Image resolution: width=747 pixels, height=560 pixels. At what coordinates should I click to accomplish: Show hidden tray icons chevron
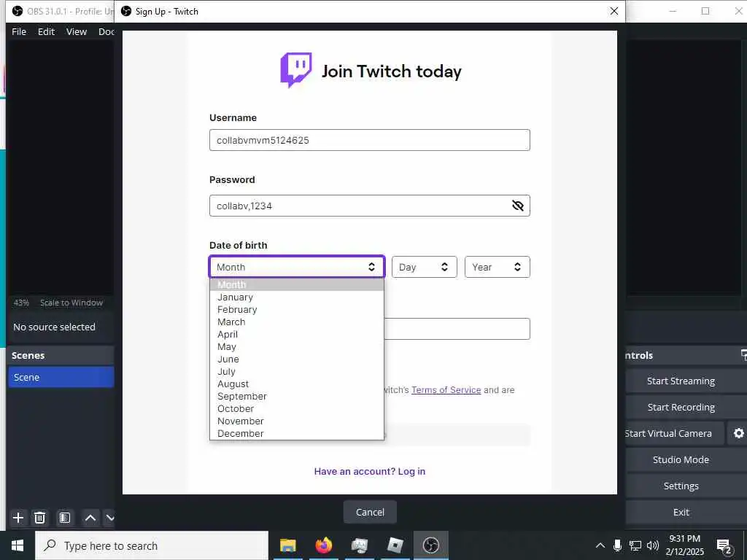click(x=600, y=545)
